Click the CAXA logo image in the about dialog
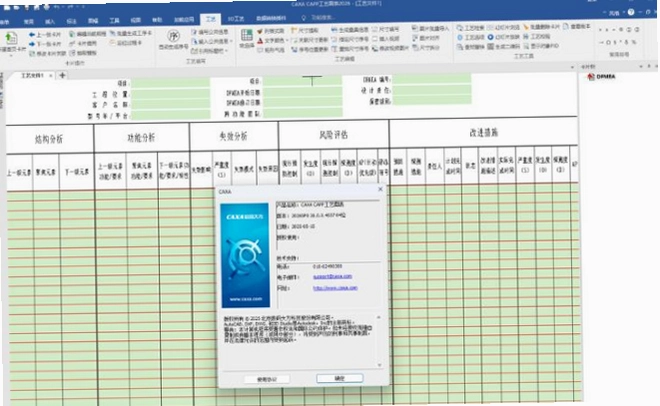The width and height of the screenshot is (660, 406). (245, 255)
